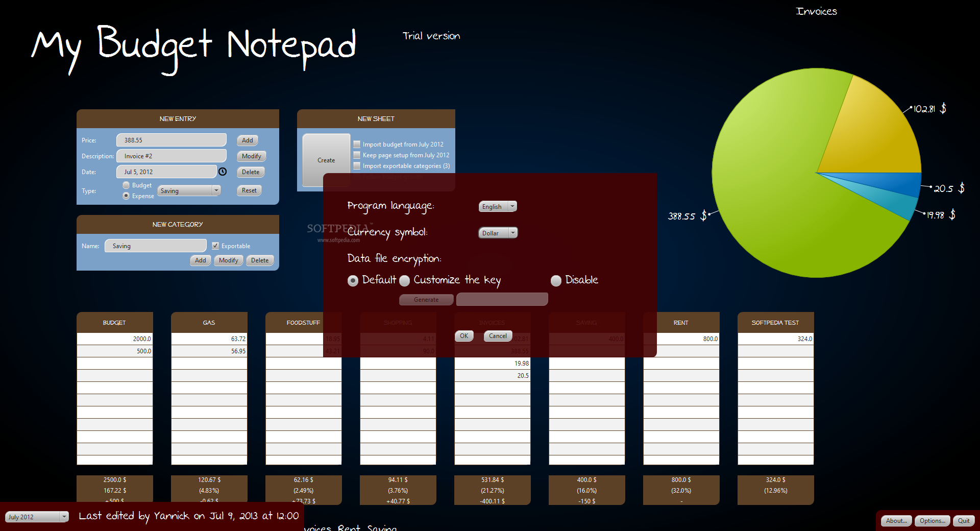Check Keep page setup from July 2012
The width and height of the screenshot is (980, 531).
[357, 155]
